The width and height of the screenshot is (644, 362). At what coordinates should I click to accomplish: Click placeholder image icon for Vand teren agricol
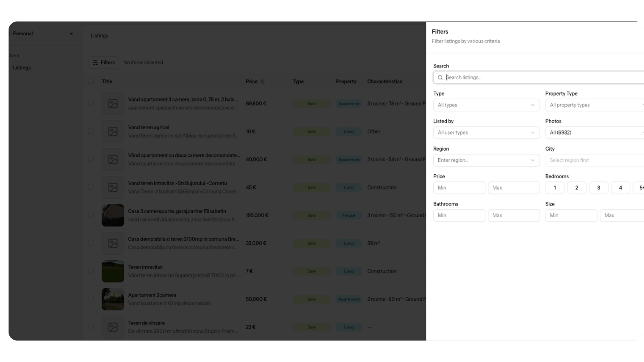[x=113, y=131]
